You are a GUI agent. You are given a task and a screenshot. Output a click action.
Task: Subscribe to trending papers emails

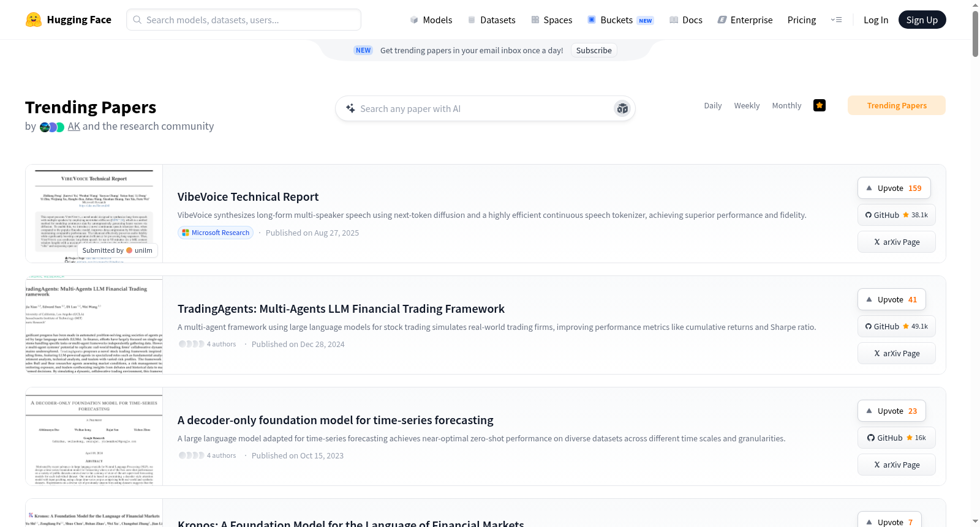pyautogui.click(x=594, y=50)
